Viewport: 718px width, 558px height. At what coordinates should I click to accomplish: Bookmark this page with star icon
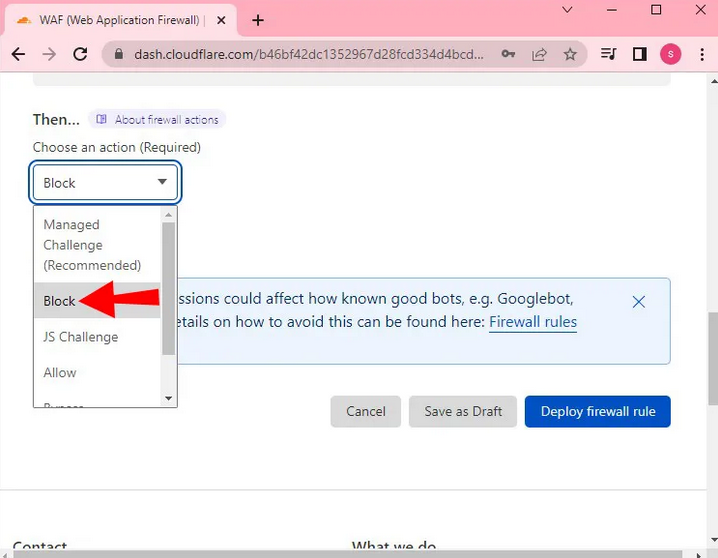tap(570, 54)
